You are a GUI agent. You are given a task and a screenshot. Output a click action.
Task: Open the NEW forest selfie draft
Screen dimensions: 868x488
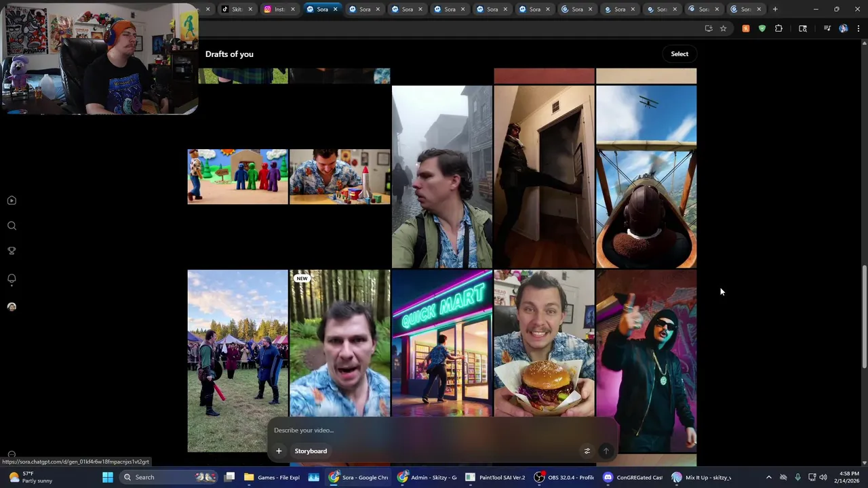[x=340, y=343]
